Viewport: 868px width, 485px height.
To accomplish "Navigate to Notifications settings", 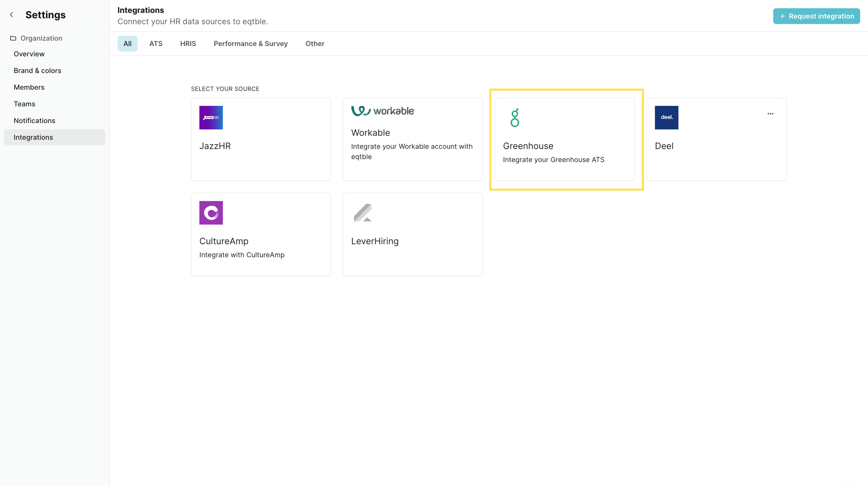I will point(34,120).
